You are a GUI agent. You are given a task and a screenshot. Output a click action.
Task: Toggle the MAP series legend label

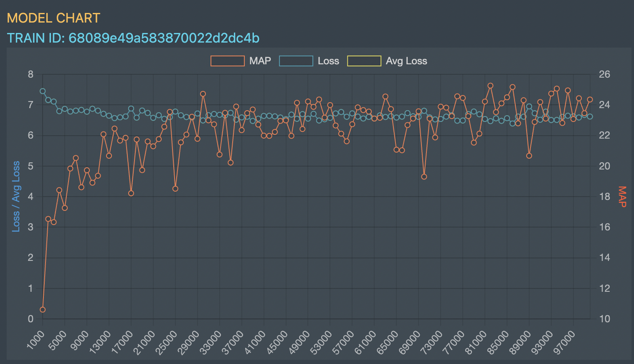pyautogui.click(x=260, y=61)
